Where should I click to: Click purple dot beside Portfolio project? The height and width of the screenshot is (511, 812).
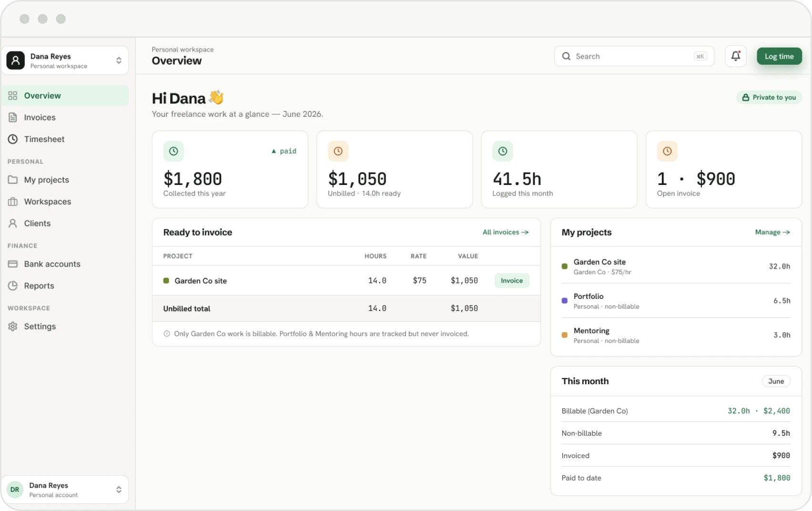pyautogui.click(x=565, y=301)
